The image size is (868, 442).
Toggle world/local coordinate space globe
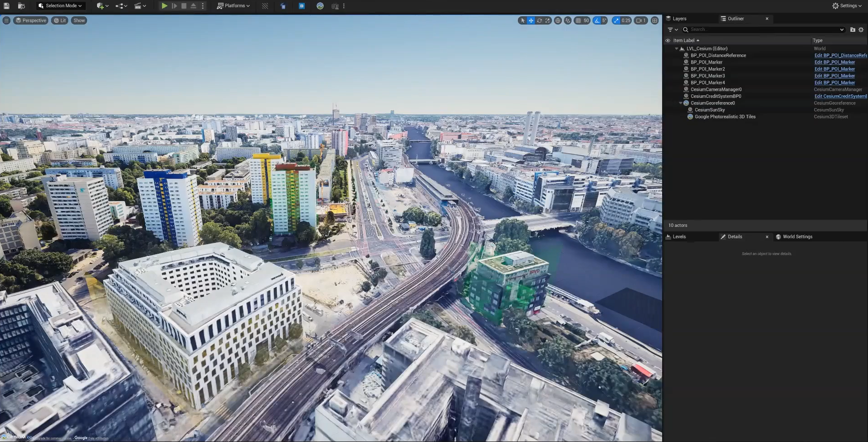[558, 20]
